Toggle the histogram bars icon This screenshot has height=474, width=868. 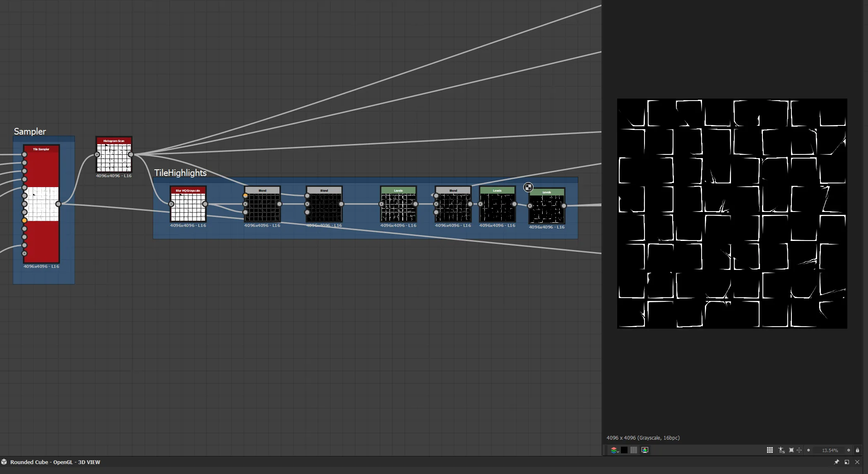[634, 450]
